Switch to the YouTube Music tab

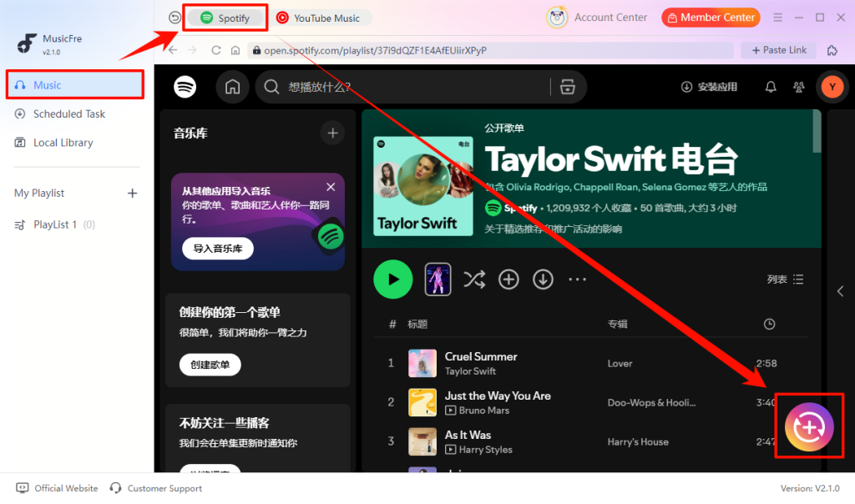[319, 18]
